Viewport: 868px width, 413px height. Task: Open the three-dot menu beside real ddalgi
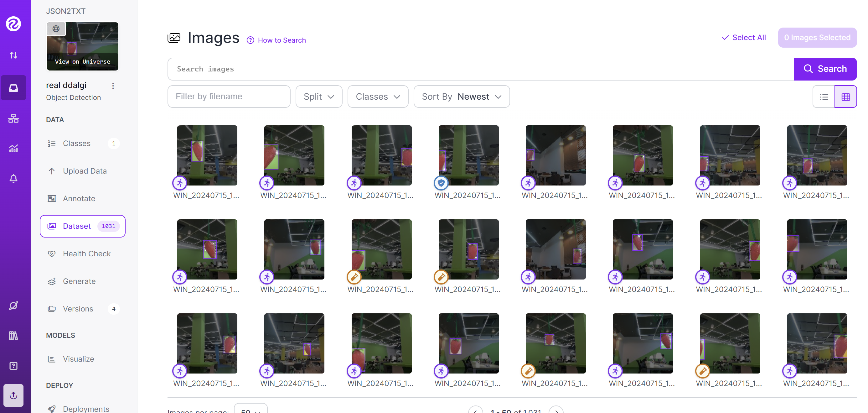113,86
